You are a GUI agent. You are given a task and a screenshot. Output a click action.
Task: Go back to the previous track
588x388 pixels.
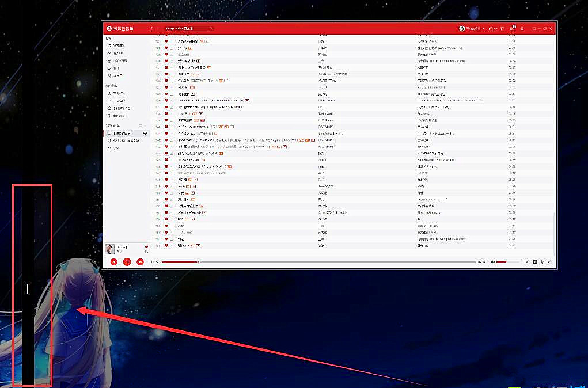(114, 262)
